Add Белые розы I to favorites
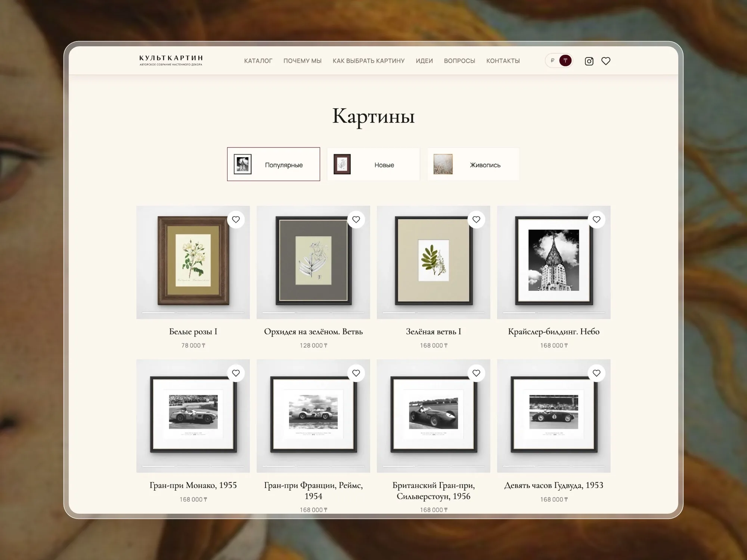747x560 pixels. pos(236,220)
